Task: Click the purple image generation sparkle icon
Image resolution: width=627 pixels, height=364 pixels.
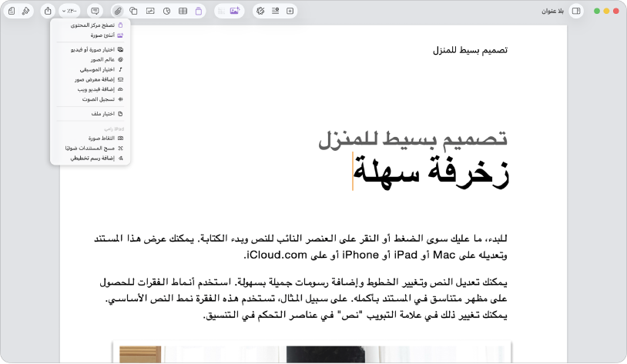Action: click(235, 12)
